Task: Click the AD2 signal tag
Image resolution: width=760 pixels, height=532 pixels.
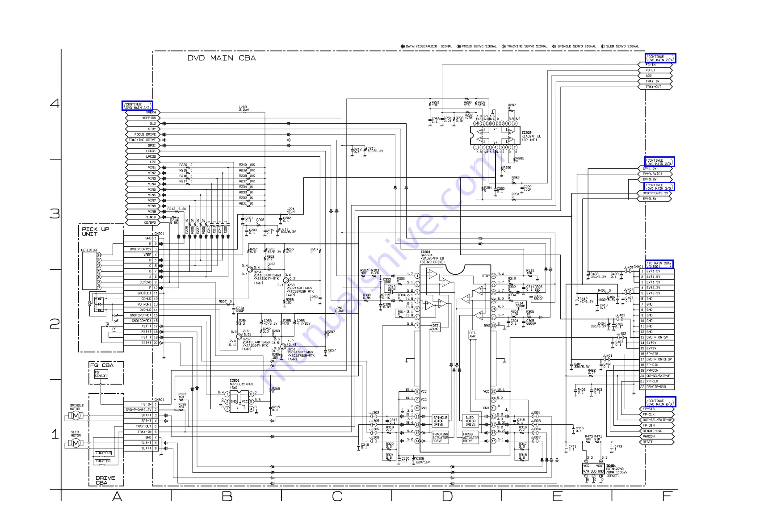Action: 655,75
